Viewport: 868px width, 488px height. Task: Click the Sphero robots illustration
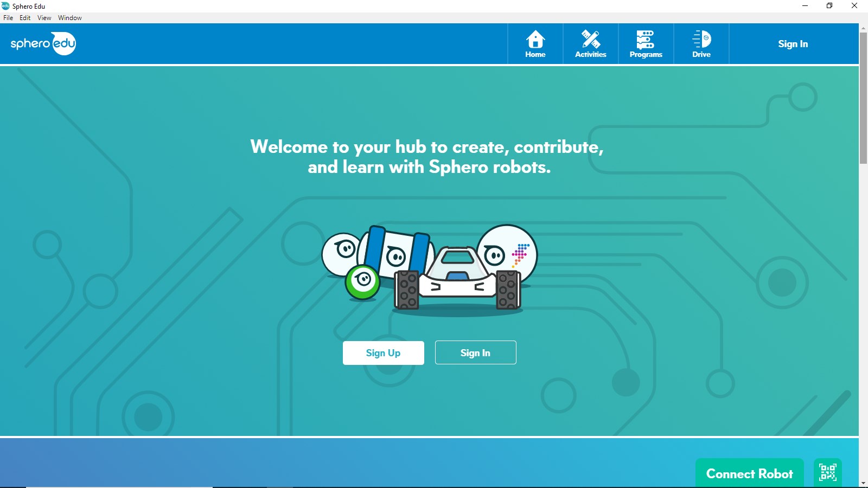[430, 270]
